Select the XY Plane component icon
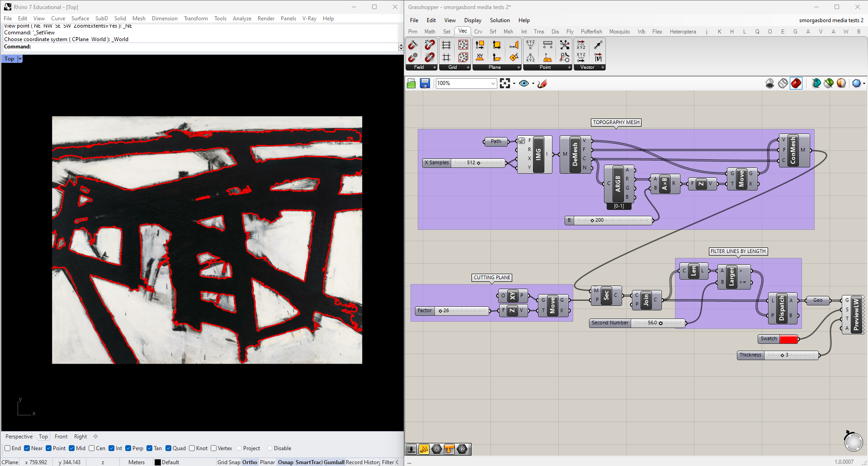The height and width of the screenshot is (466, 868). coord(480,57)
